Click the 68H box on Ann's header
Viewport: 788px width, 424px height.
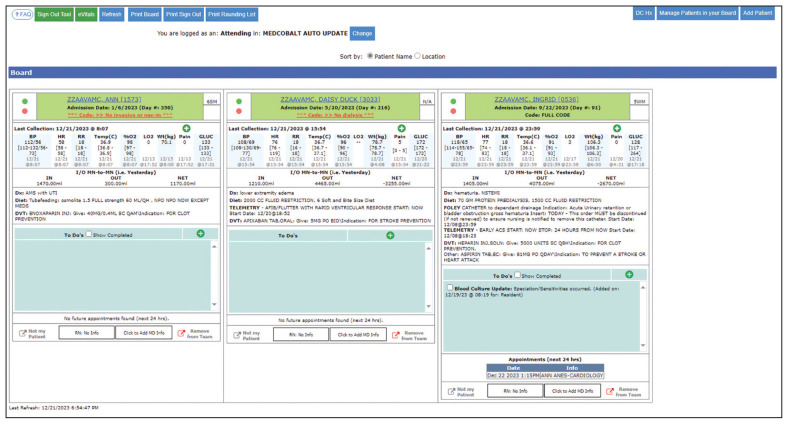click(212, 101)
